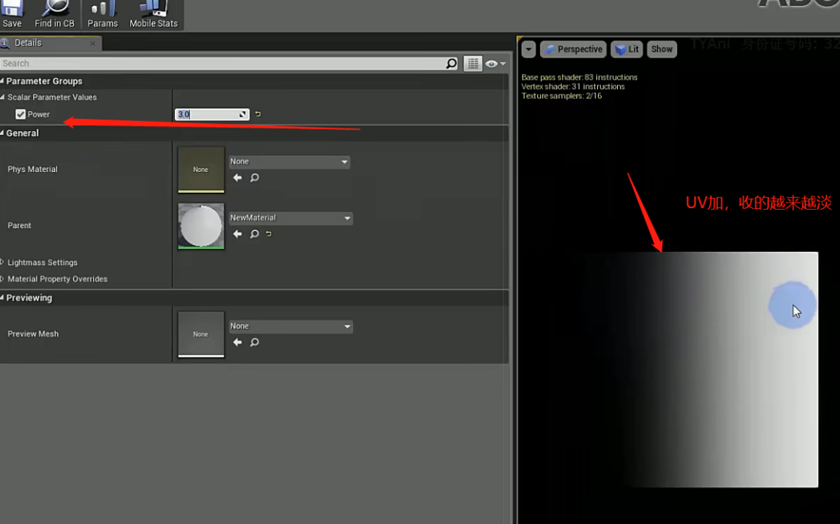Expand the Lightmass Settings section
840x524 pixels.
point(4,262)
